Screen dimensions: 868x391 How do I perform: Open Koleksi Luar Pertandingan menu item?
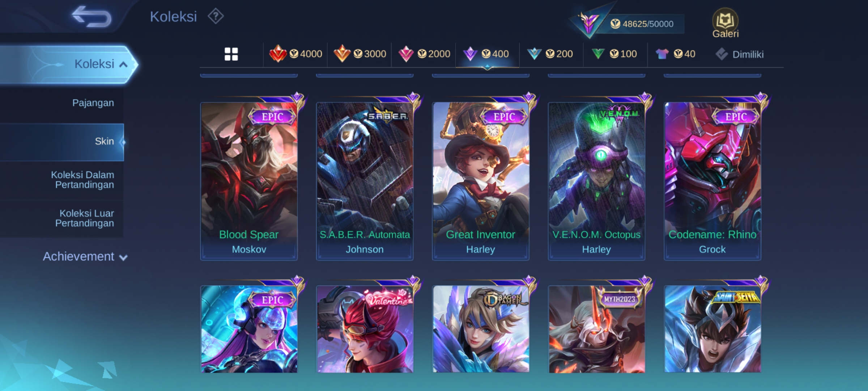pyautogui.click(x=62, y=218)
